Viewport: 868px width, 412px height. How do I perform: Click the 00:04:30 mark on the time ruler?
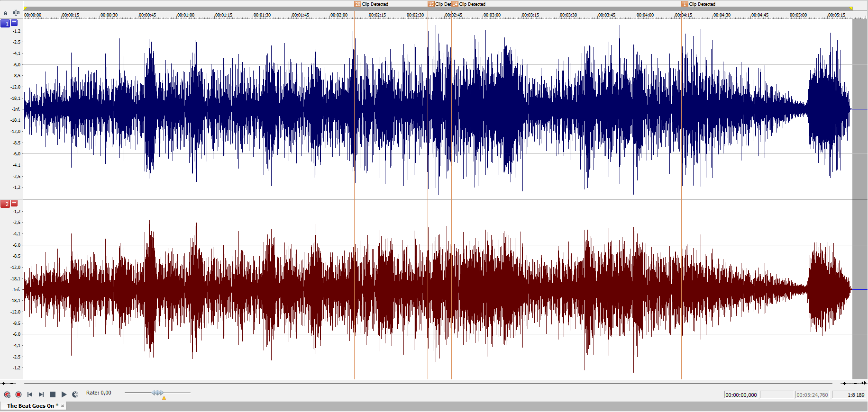coord(722,15)
